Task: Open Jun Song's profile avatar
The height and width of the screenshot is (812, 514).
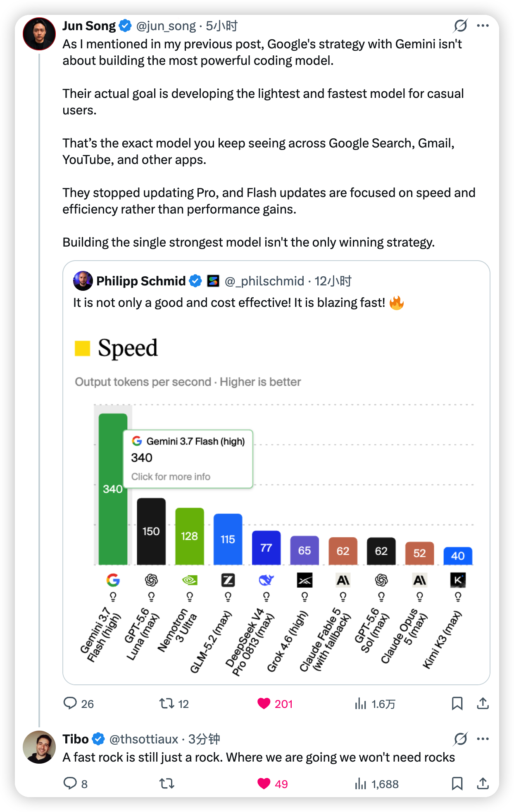Action: [x=39, y=34]
